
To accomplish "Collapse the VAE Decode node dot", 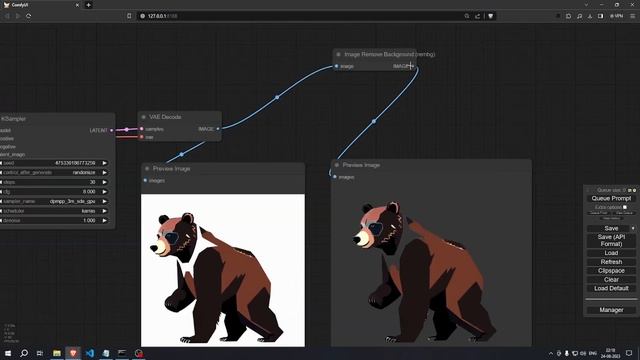I will [x=144, y=117].
